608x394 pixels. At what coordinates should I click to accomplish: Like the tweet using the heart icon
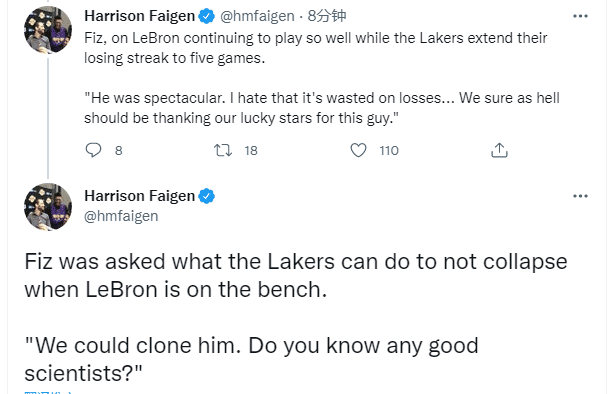[358, 150]
